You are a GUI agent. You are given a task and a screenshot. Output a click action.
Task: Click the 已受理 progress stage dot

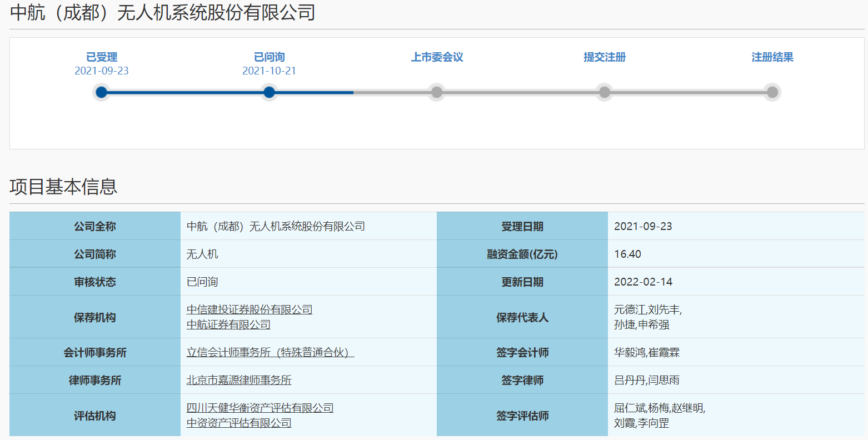(101, 92)
